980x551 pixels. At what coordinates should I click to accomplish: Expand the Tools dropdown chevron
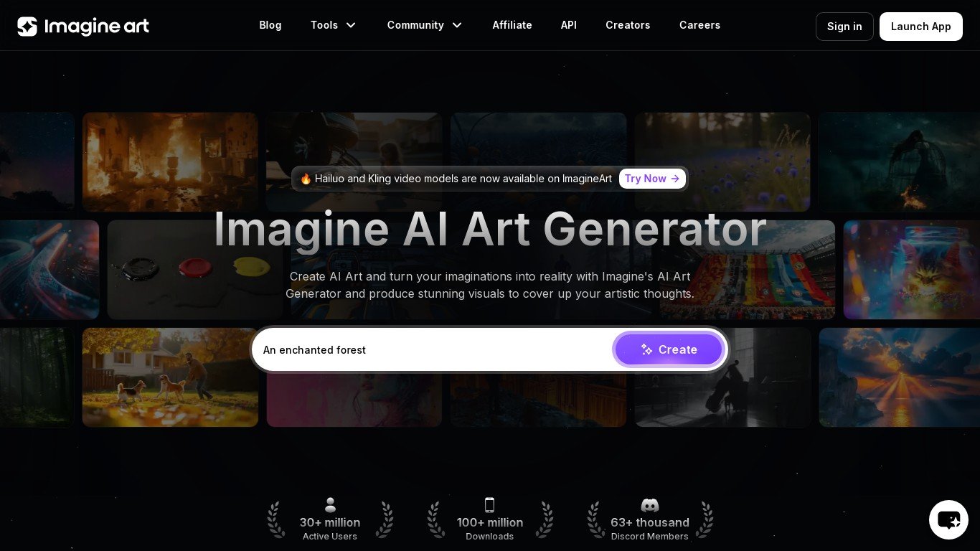tap(351, 25)
